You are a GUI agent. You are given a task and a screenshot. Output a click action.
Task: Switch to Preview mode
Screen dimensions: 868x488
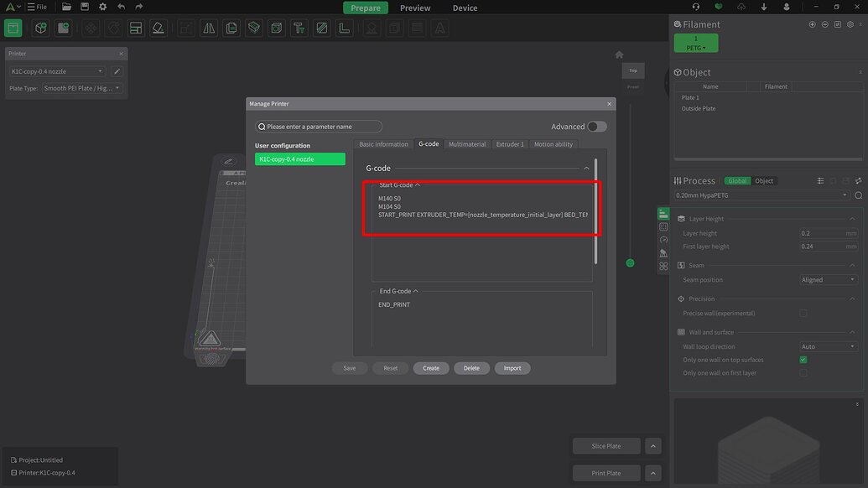pos(414,8)
